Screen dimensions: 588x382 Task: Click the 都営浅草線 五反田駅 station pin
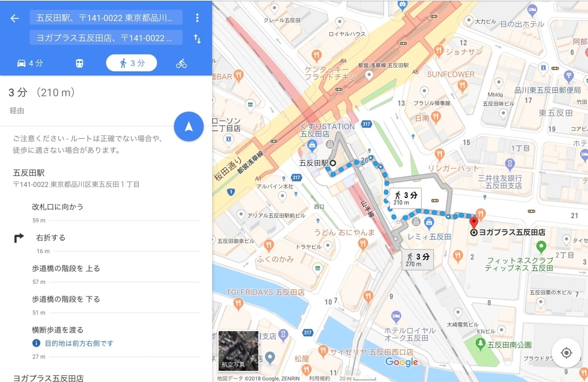click(369, 75)
